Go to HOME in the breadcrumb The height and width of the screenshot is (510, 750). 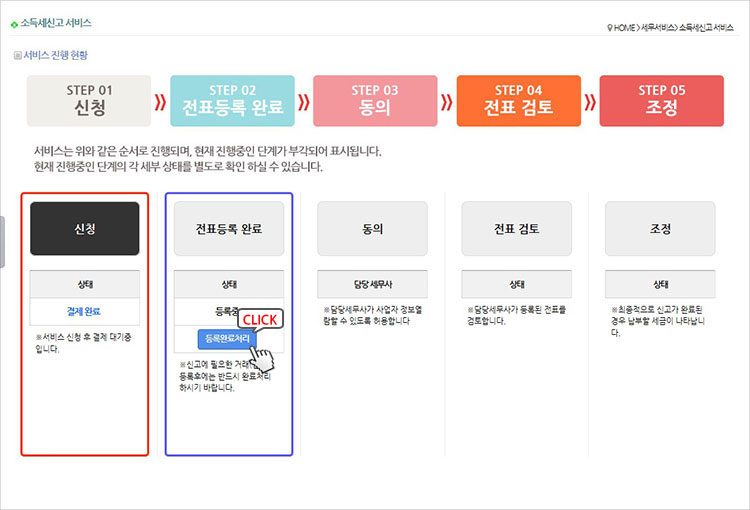pos(624,28)
